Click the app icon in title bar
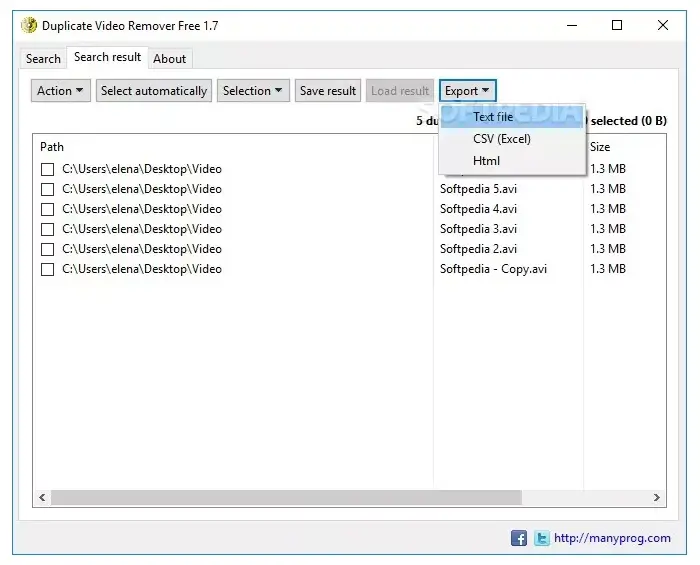The width and height of the screenshot is (700, 565). pos(28,25)
